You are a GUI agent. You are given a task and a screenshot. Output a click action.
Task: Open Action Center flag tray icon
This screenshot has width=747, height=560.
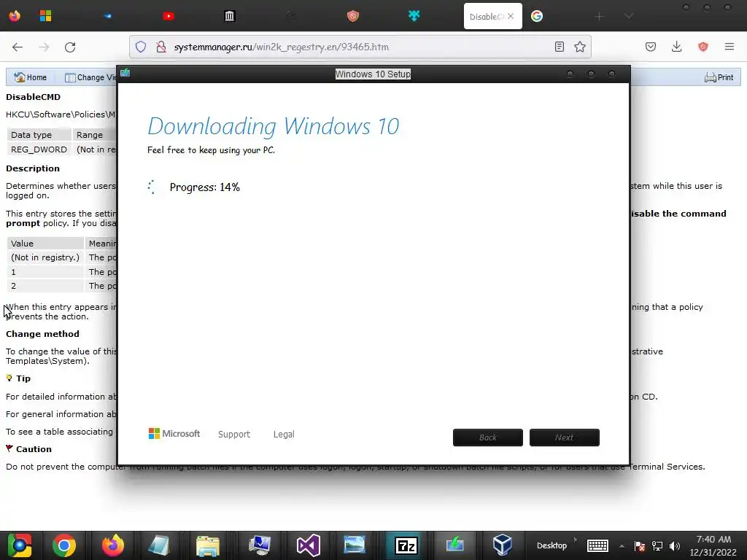click(x=640, y=545)
